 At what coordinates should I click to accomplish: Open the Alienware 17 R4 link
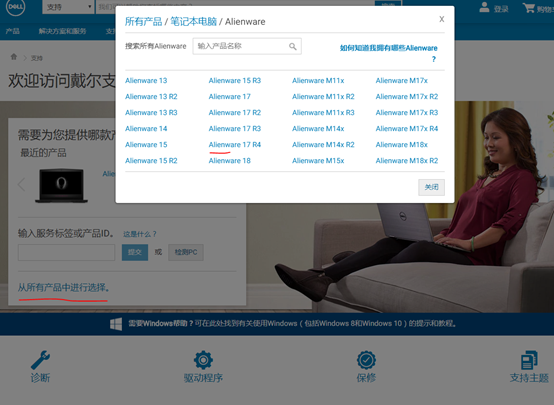(235, 145)
